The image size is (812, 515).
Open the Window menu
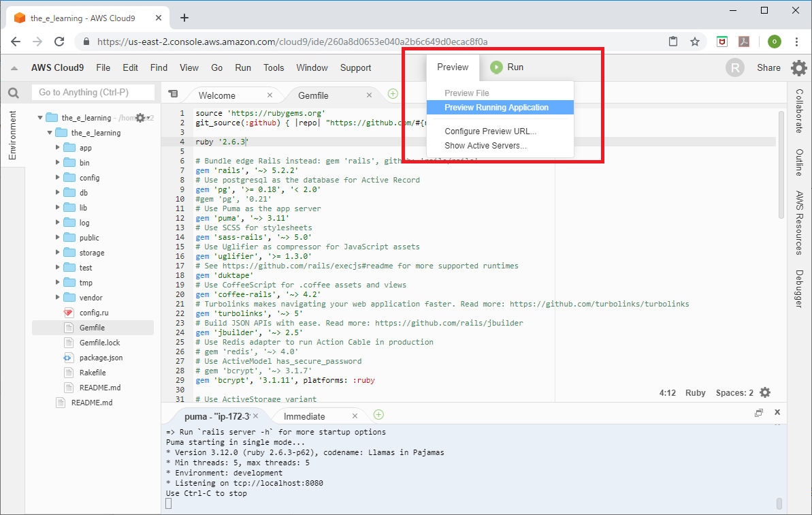point(312,68)
